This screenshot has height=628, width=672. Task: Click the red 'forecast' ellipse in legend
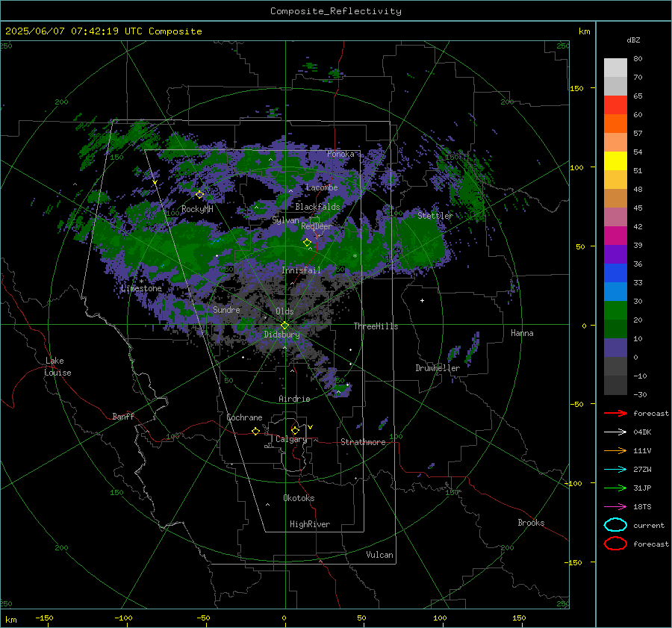615,544
